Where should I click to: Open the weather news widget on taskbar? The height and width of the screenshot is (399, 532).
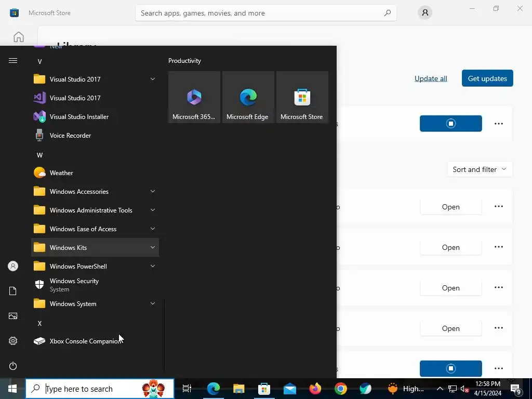point(406,389)
